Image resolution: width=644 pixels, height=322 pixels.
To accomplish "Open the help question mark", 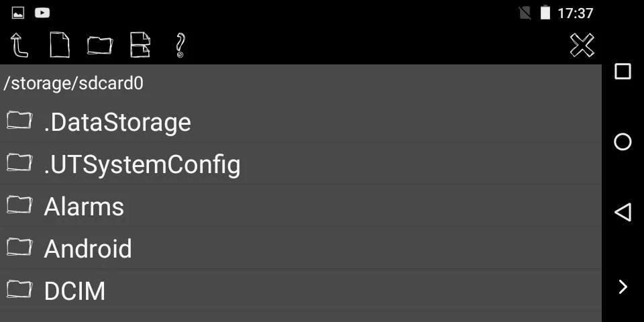I will pos(180,45).
